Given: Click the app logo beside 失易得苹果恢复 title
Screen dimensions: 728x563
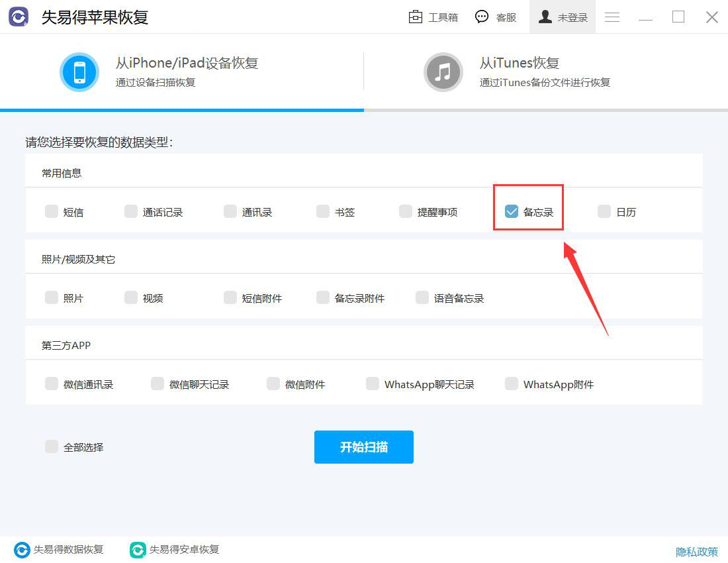Looking at the screenshot, I should point(19,17).
